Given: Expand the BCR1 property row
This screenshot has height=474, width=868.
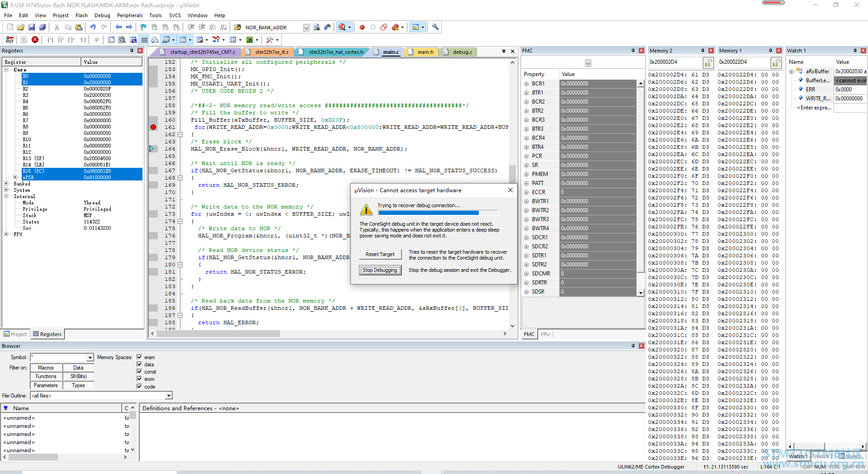Looking at the screenshot, I should (527, 84).
